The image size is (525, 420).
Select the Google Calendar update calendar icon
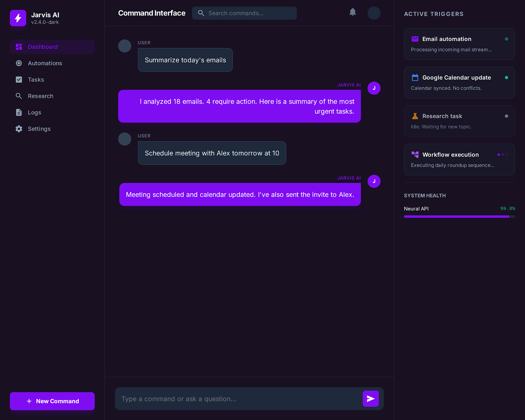[415, 77]
